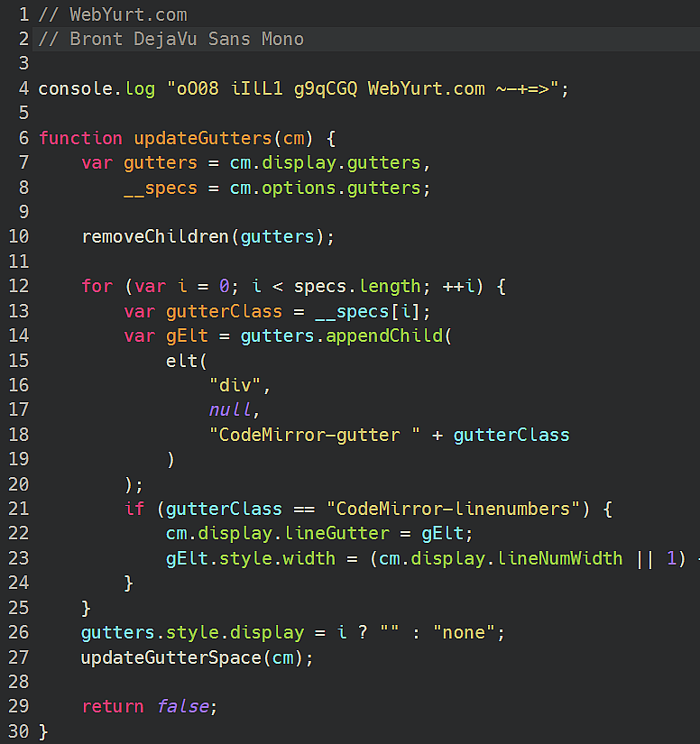Click line number 6 in the gutter
Viewport: 700px width, 744px height.
[23, 138]
